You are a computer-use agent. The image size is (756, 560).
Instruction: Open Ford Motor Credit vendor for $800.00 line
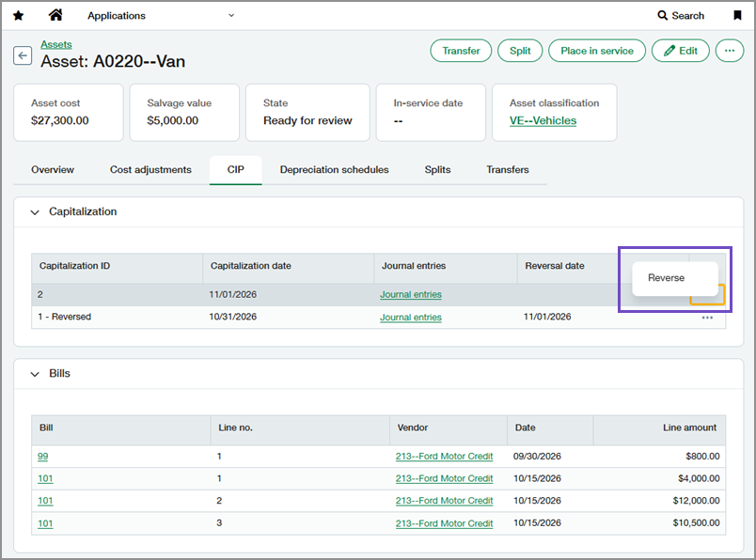coord(444,457)
